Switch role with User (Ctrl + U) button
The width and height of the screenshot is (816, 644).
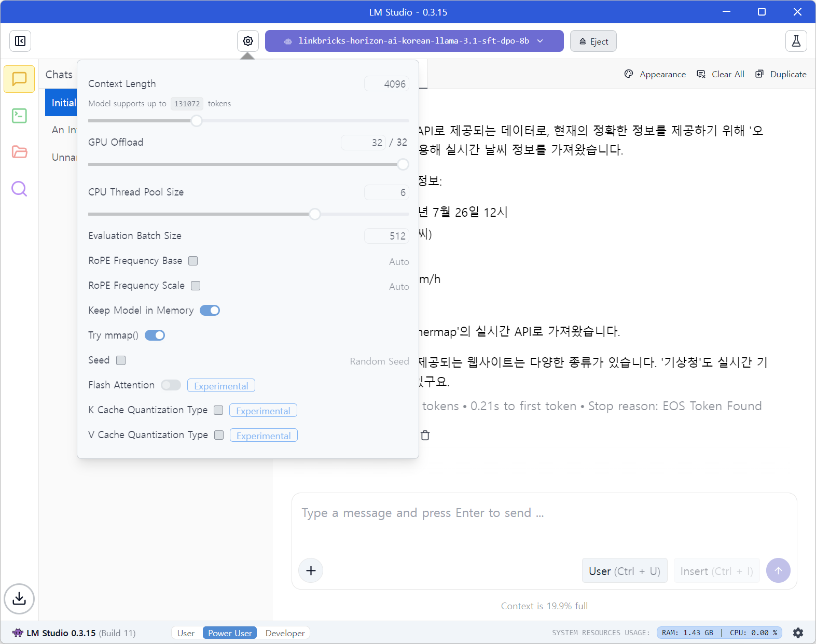pyautogui.click(x=625, y=571)
